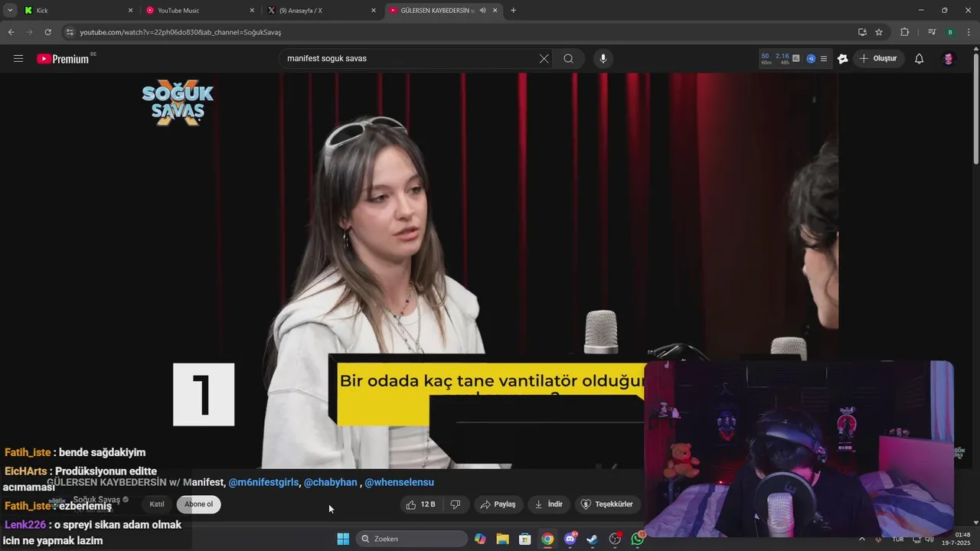
Task: Click the Zoeken taskbar search box
Action: (413, 539)
